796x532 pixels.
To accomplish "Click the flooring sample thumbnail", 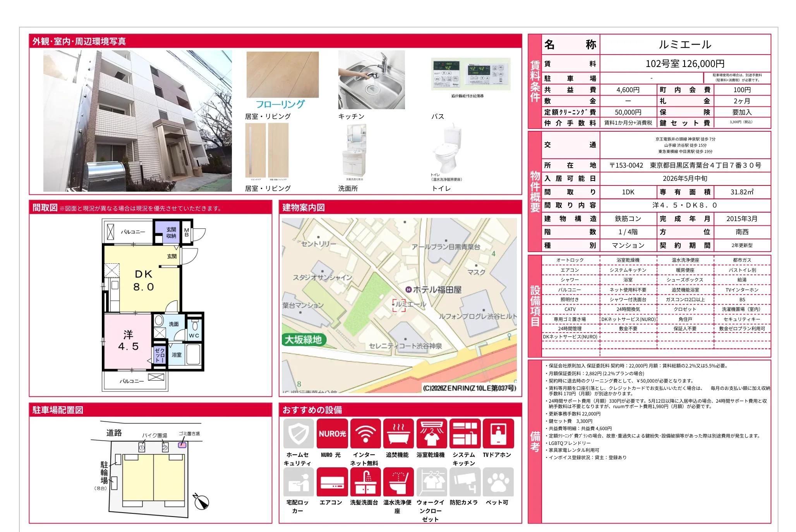I will (283, 75).
